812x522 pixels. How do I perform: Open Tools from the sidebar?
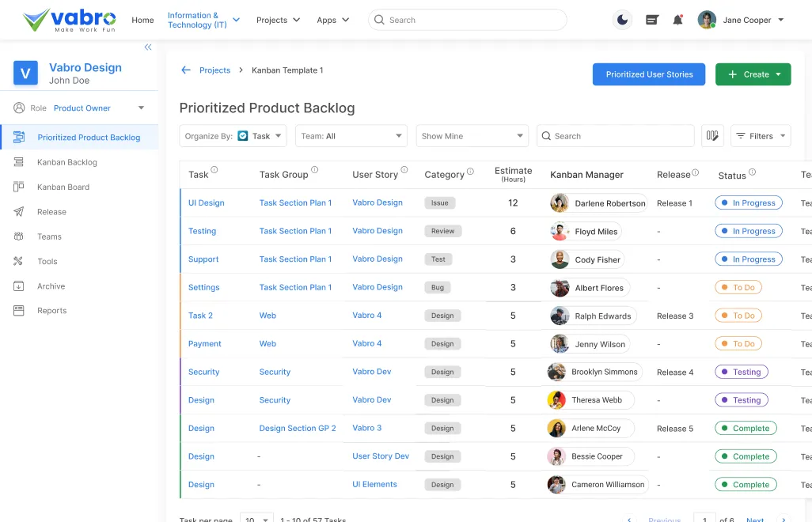click(47, 261)
